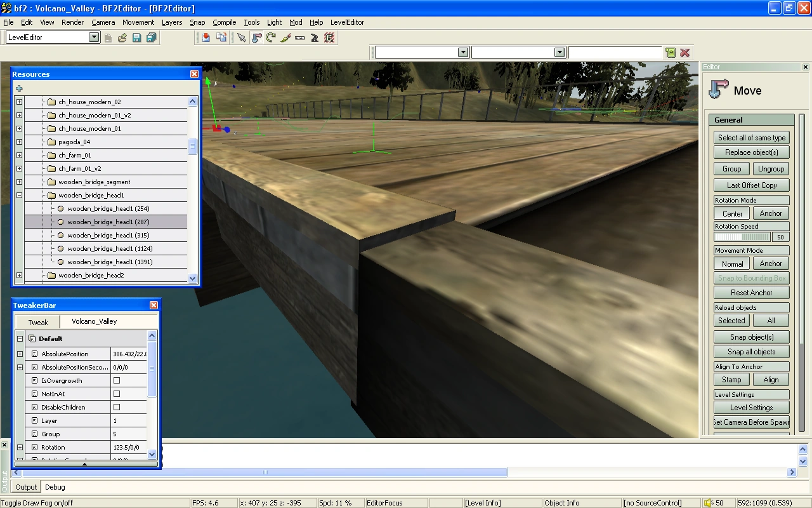The image size is (812, 508).
Task: Choose the green Rotate tool
Action: tap(271, 37)
